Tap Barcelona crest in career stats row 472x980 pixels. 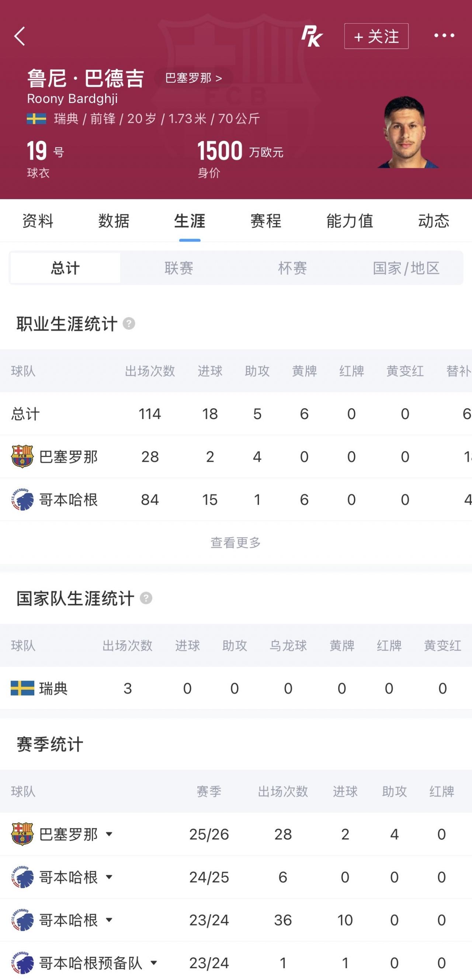pyautogui.click(x=22, y=457)
